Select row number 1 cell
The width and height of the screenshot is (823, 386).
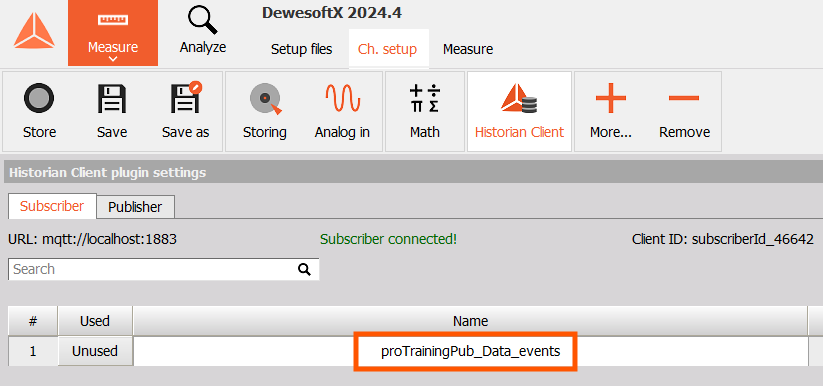(33, 351)
